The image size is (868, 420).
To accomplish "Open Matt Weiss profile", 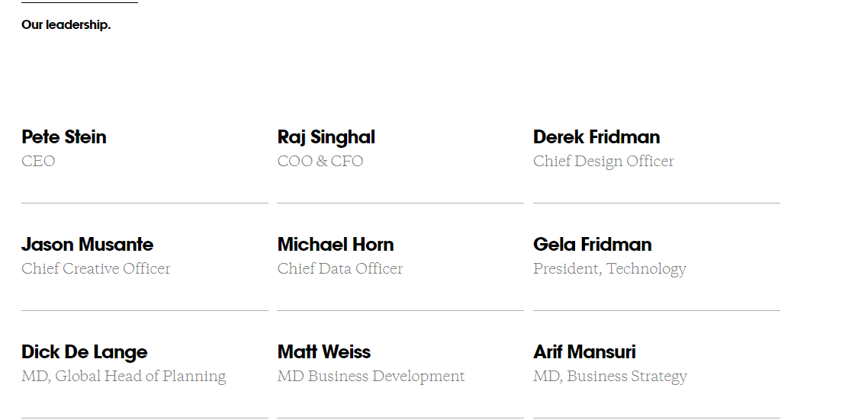I will tap(324, 351).
